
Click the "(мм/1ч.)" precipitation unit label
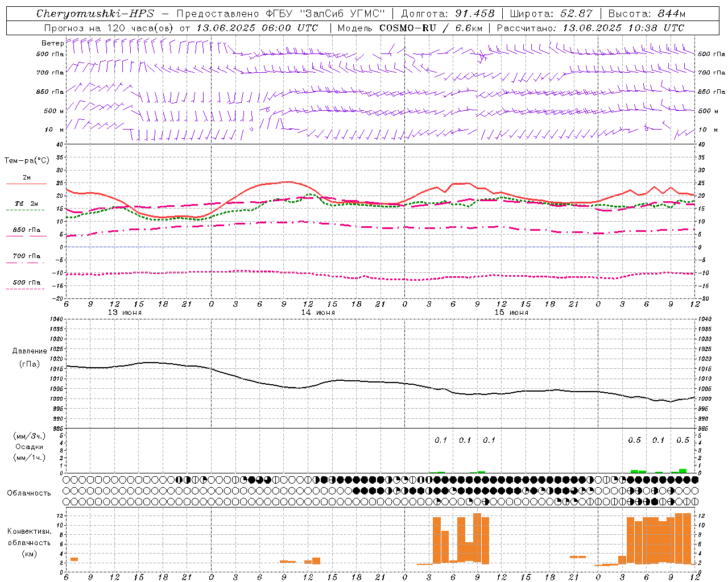pos(30,458)
